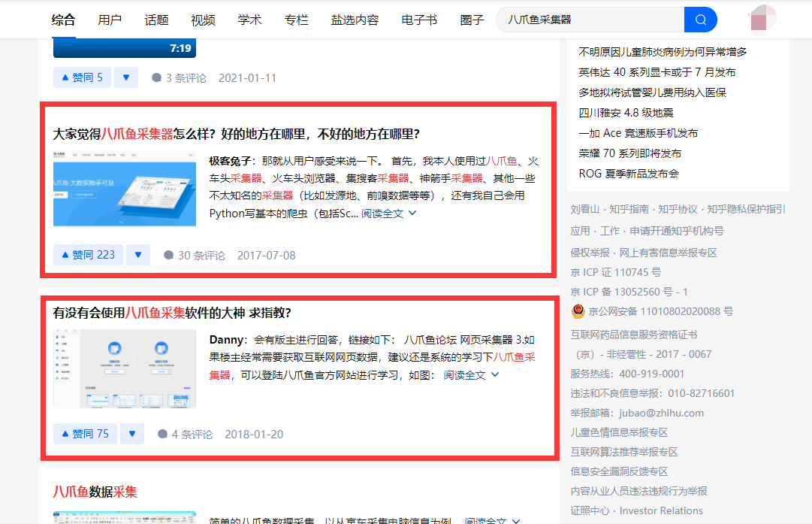Click the comment icon beside 4 条评论
The height and width of the screenshot is (524, 812).
pos(162,434)
